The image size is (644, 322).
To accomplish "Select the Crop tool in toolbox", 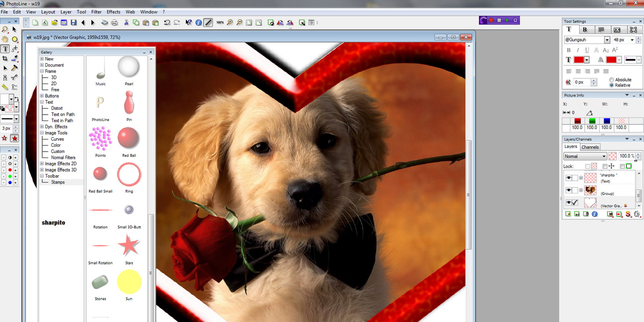I will click(5, 59).
